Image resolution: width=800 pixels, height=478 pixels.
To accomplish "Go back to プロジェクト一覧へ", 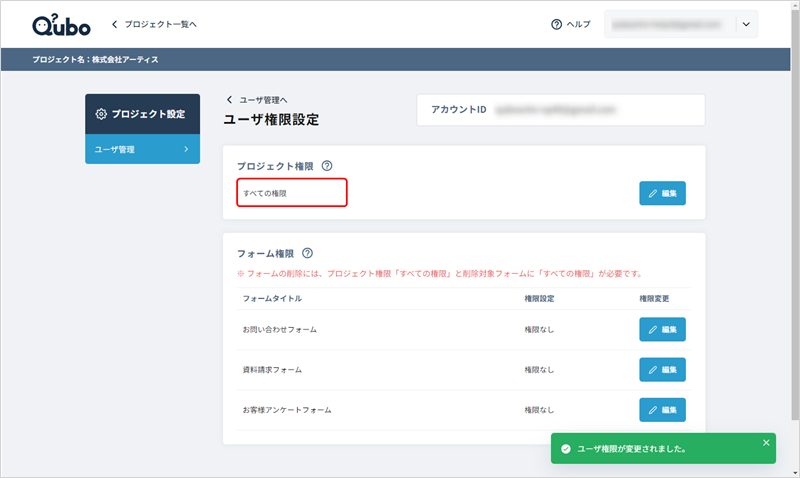I will pyautogui.click(x=154, y=24).
